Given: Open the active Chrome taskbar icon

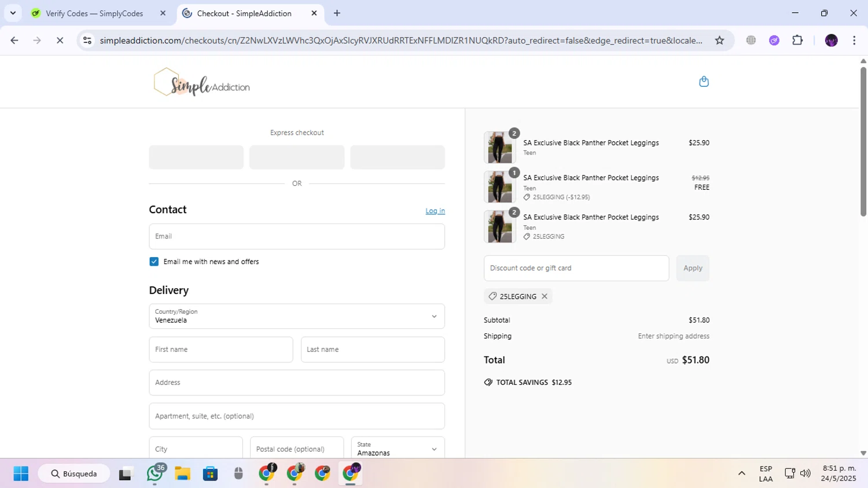Looking at the screenshot, I should pos(351,474).
